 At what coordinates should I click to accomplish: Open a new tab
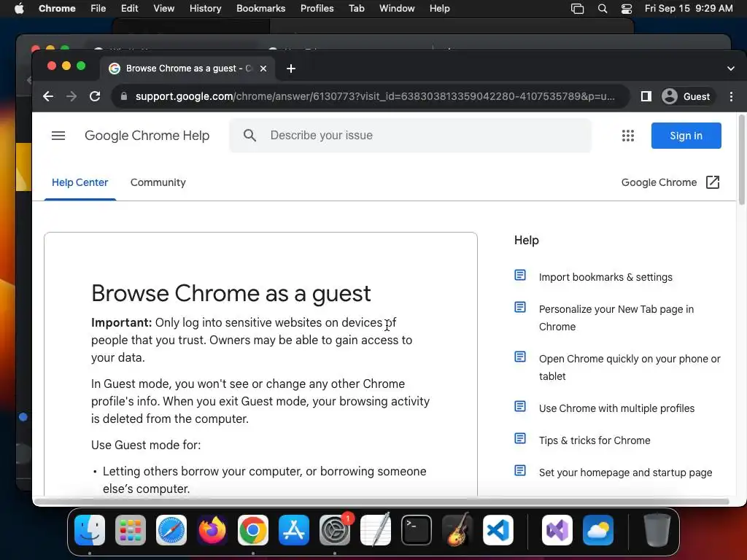click(x=291, y=69)
